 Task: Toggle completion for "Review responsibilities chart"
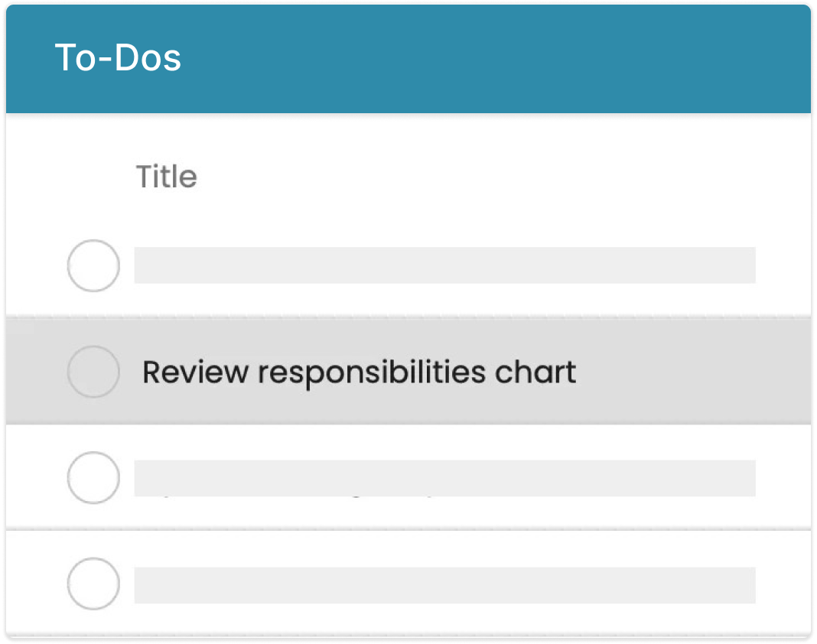click(x=93, y=372)
